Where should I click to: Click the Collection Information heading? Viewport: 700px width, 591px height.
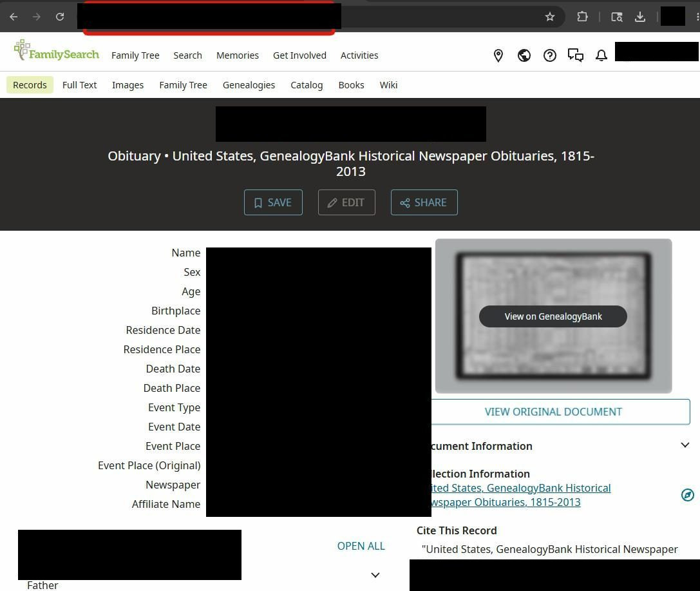tap(481, 474)
